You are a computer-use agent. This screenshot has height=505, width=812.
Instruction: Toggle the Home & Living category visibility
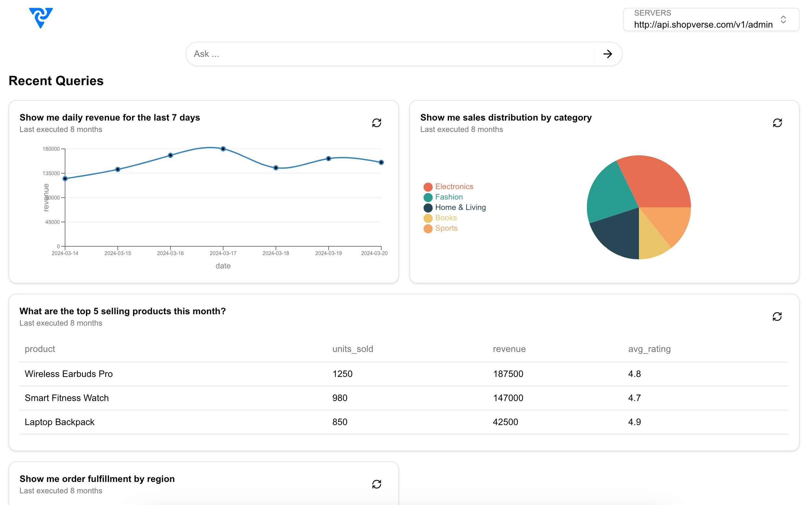pos(460,207)
